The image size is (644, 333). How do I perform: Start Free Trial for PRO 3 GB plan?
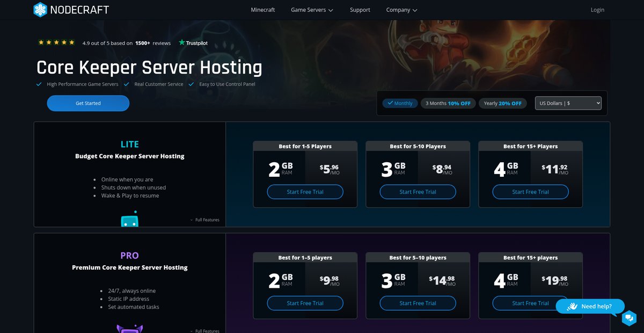418,303
